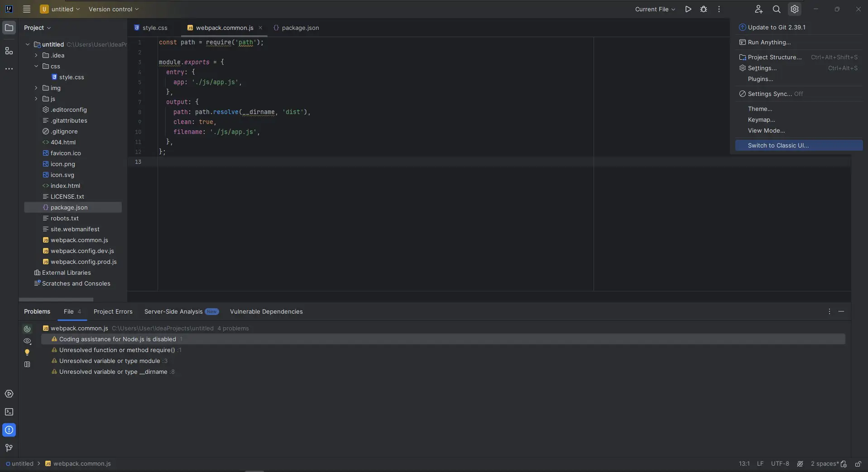Expand the img folder in project tree

pos(36,88)
